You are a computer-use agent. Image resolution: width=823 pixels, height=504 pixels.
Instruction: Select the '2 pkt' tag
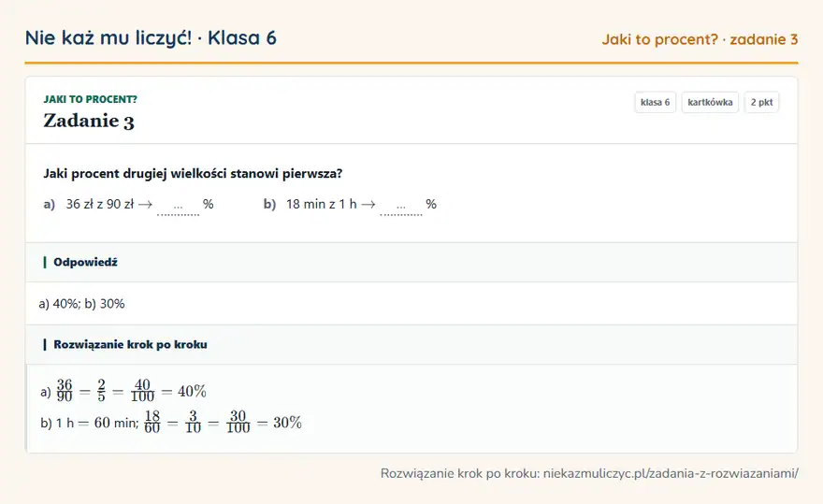761,102
